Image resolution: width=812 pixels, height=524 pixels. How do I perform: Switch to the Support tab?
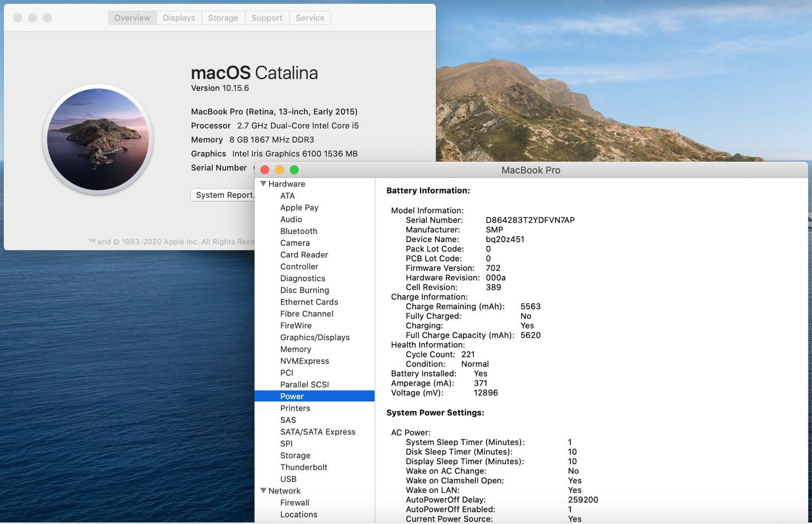[x=267, y=18]
